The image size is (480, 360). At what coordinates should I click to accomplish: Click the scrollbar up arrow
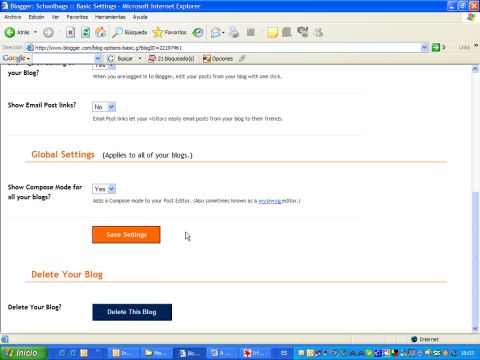475,69
